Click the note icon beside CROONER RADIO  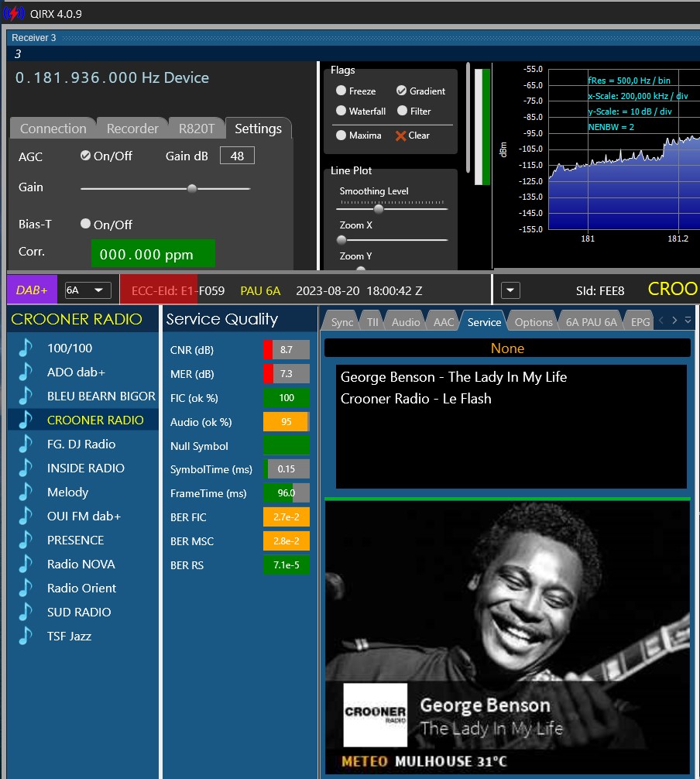[x=26, y=420]
